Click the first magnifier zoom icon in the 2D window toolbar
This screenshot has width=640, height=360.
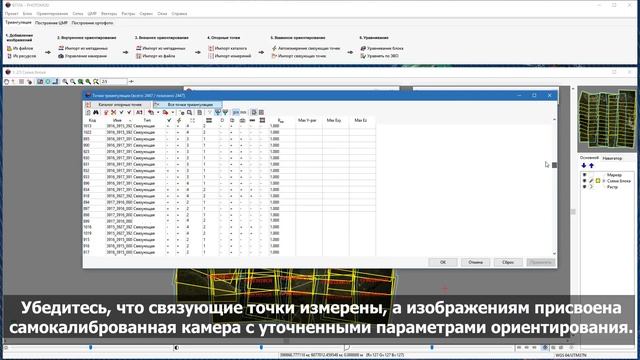(x=65, y=82)
